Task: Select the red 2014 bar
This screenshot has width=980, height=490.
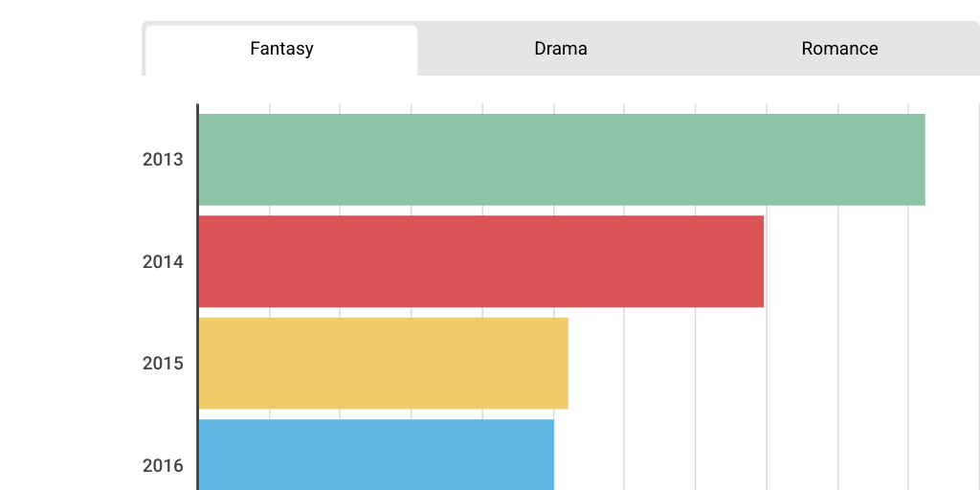Action: [480, 261]
